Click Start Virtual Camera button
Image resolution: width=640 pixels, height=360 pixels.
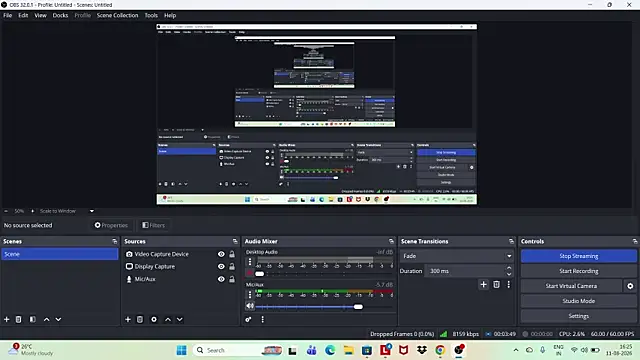pos(571,286)
